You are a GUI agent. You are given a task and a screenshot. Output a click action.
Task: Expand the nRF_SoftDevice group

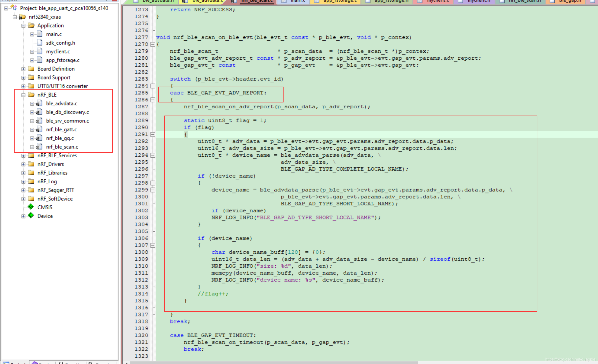[23, 199]
